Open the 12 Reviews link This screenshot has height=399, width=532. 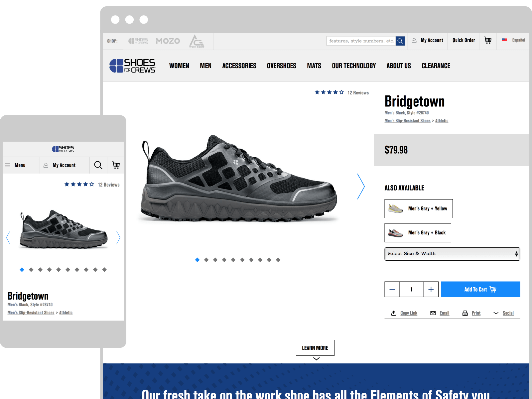358,92
